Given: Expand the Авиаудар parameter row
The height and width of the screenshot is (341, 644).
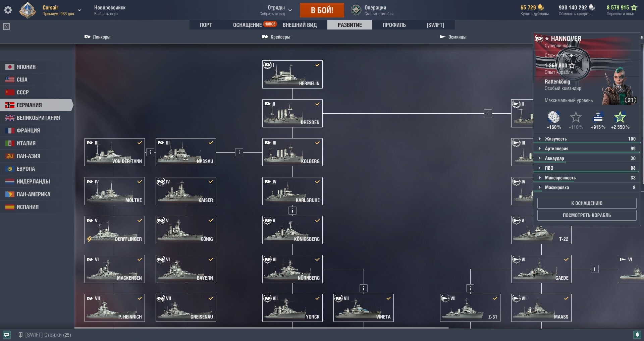Looking at the screenshot, I should coord(587,158).
